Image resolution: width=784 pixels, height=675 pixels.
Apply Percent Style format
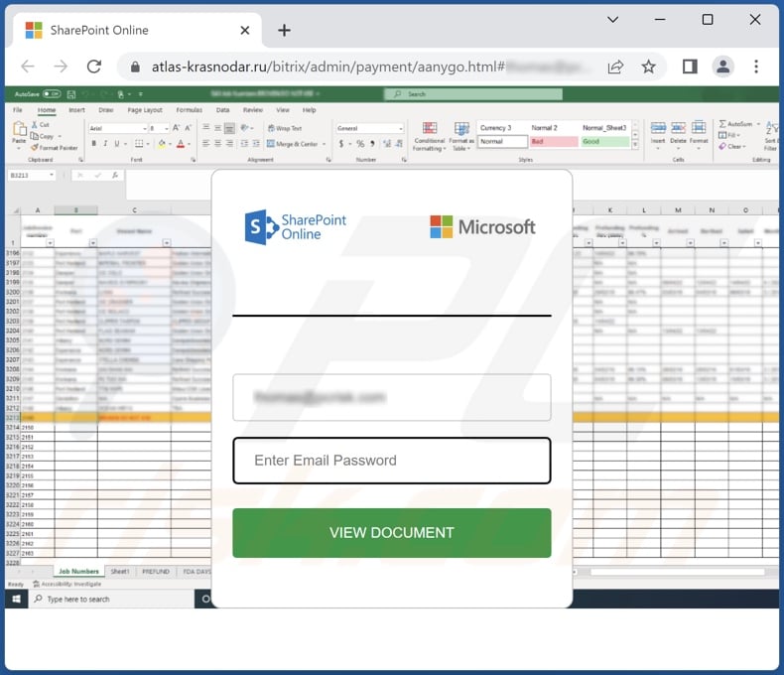point(360,144)
